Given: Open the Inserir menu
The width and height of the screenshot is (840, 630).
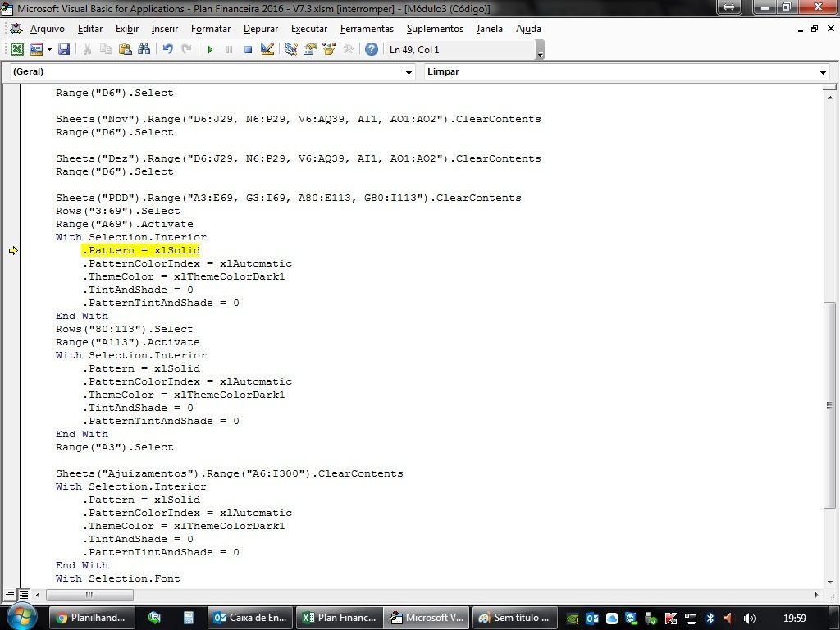Looking at the screenshot, I should (x=164, y=29).
